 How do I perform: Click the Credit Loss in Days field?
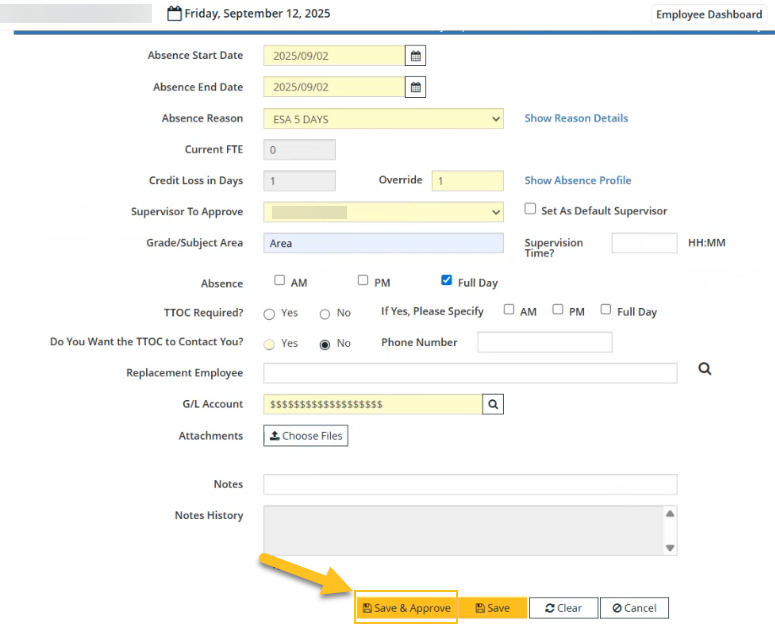tap(300, 181)
